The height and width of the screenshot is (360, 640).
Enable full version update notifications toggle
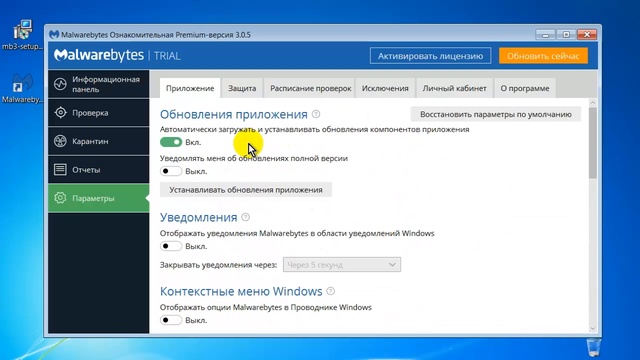click(x=171, y=171)
